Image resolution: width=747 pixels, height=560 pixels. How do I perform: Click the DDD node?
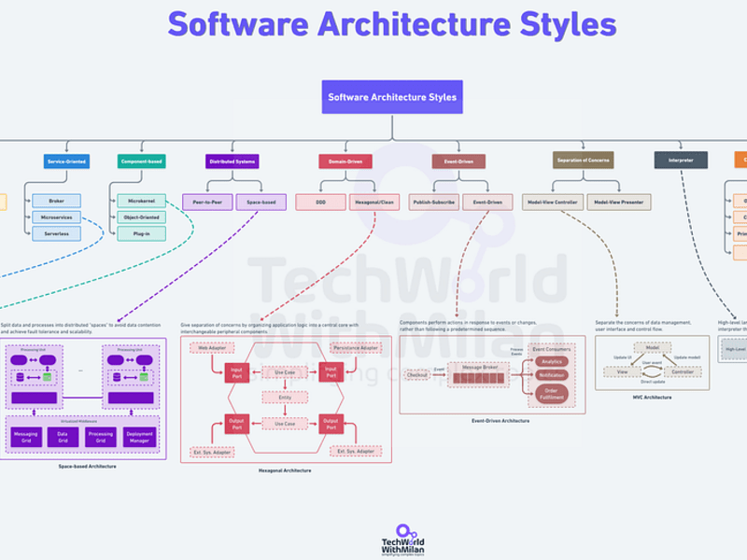pos(320,203)
